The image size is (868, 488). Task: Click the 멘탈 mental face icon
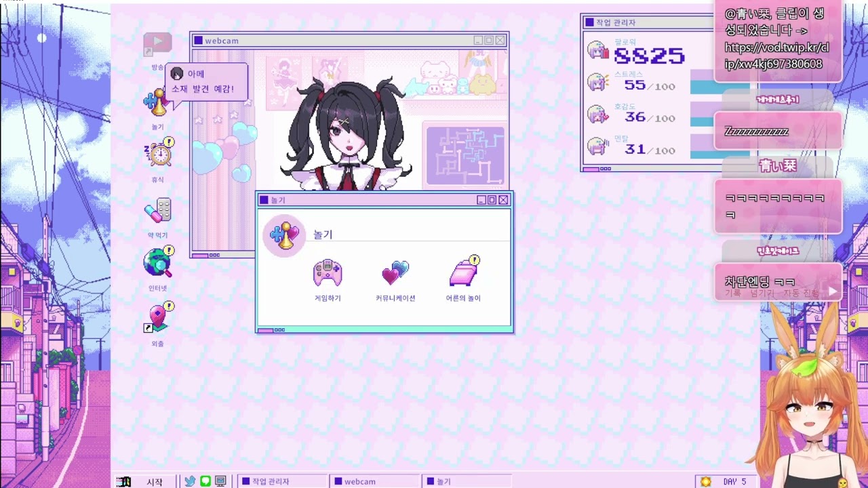pyautogui.click(x=597, y=146)
